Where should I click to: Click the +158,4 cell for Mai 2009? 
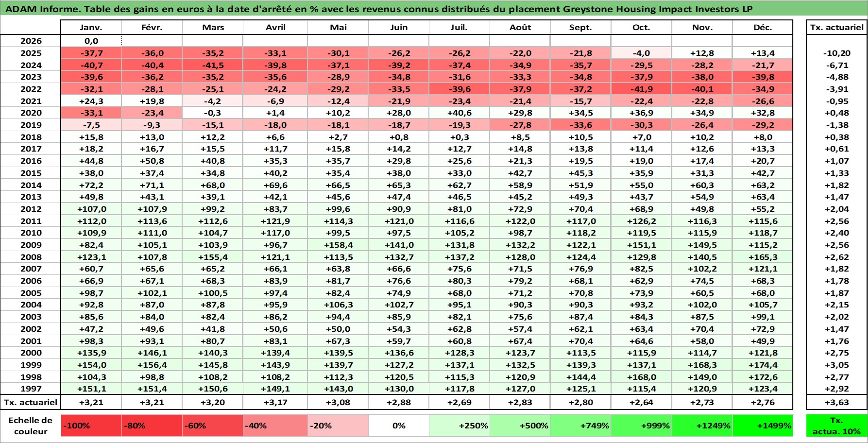[338, 245]
